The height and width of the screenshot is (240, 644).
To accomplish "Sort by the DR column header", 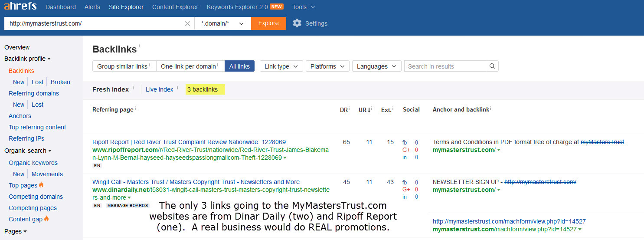I will tap(343, 110).
